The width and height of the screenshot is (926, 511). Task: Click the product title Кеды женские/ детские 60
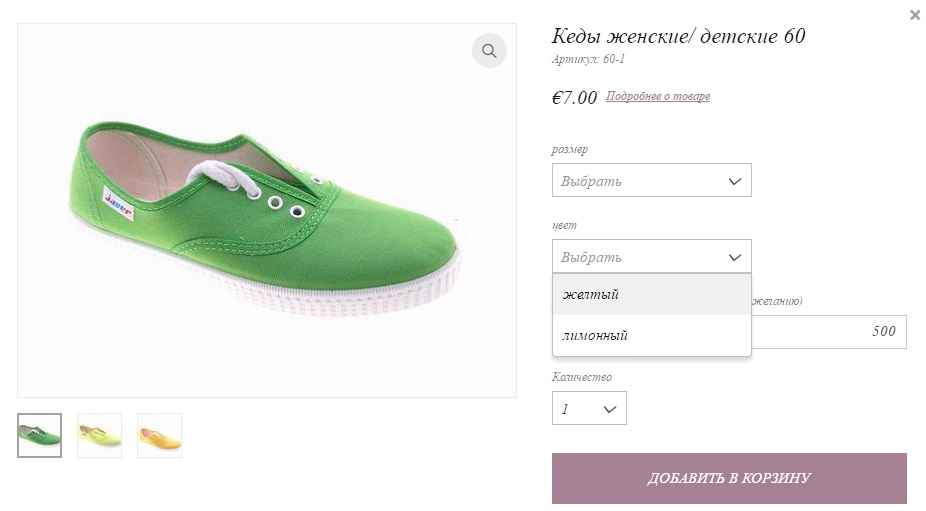(x=679, y=36)
